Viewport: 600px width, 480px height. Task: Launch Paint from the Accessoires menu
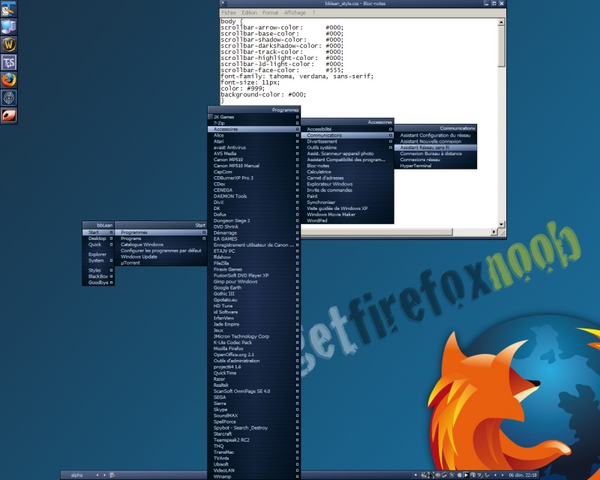(347, 196)
